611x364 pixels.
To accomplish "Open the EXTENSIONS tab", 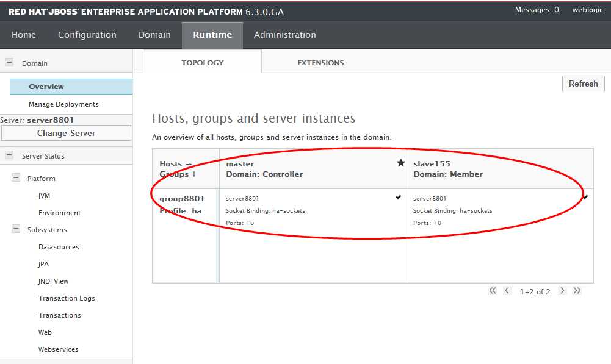I will click(x=320, y=62).
